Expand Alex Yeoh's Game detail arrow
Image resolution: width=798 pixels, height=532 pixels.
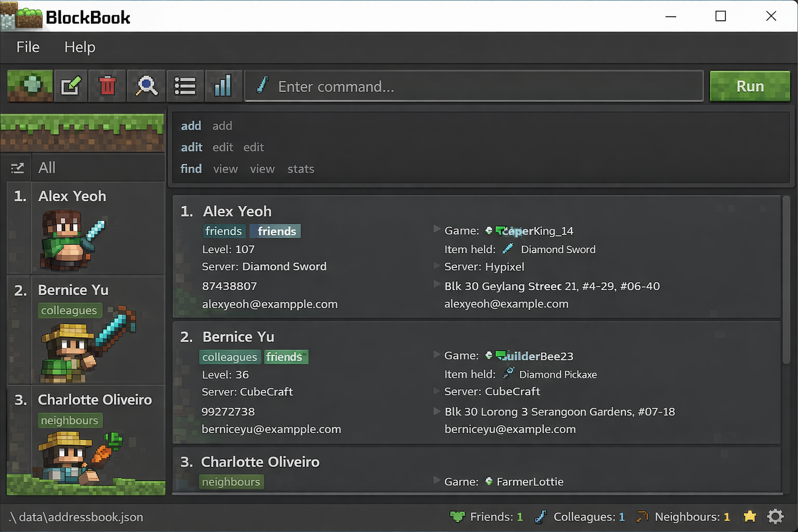pos(437,229)
